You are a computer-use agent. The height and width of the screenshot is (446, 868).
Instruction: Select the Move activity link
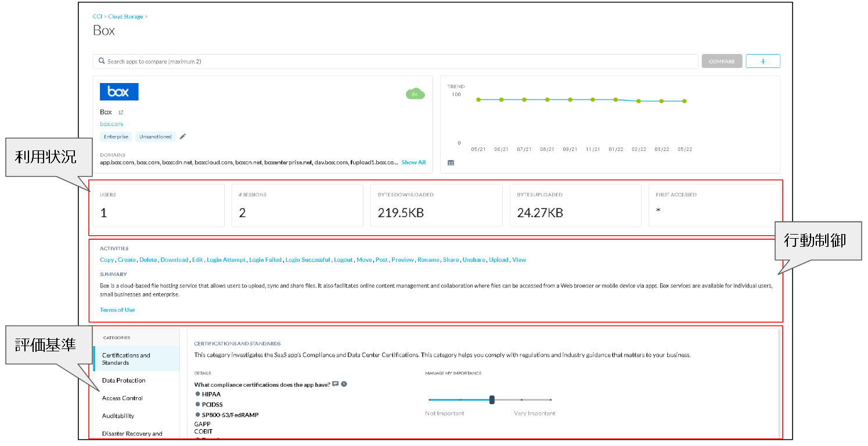364,260
